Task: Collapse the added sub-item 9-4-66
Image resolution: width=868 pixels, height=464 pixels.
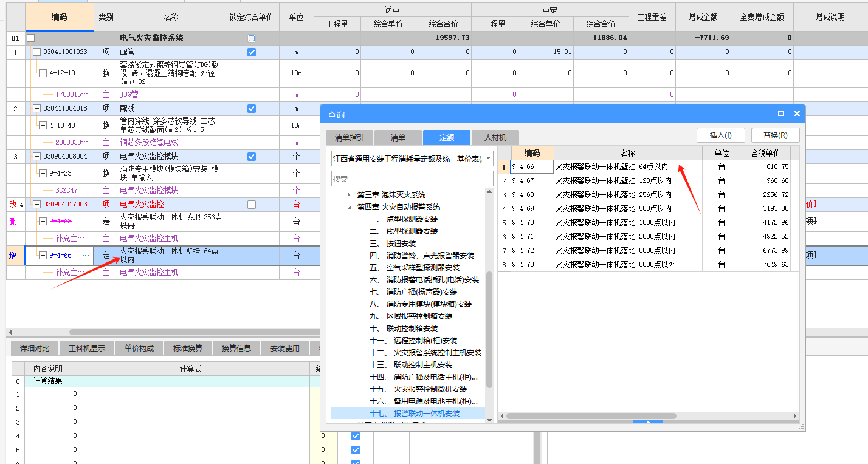Action: click(43, 256)
